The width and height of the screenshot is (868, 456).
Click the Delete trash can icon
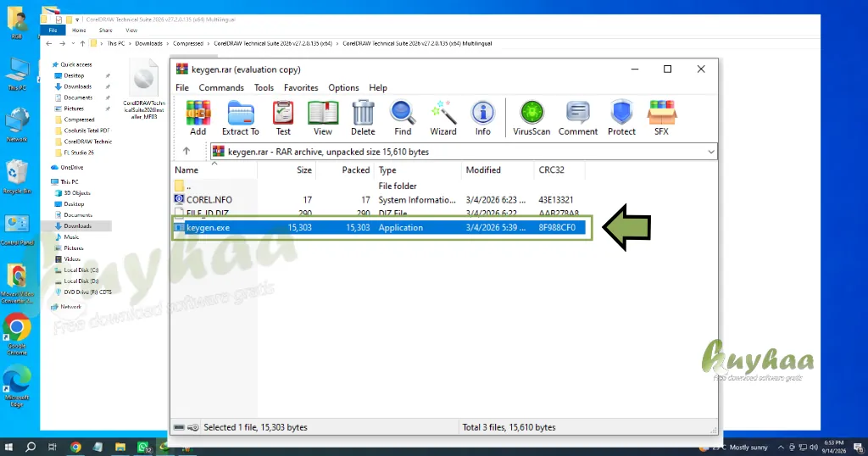[x=363, y=118]
